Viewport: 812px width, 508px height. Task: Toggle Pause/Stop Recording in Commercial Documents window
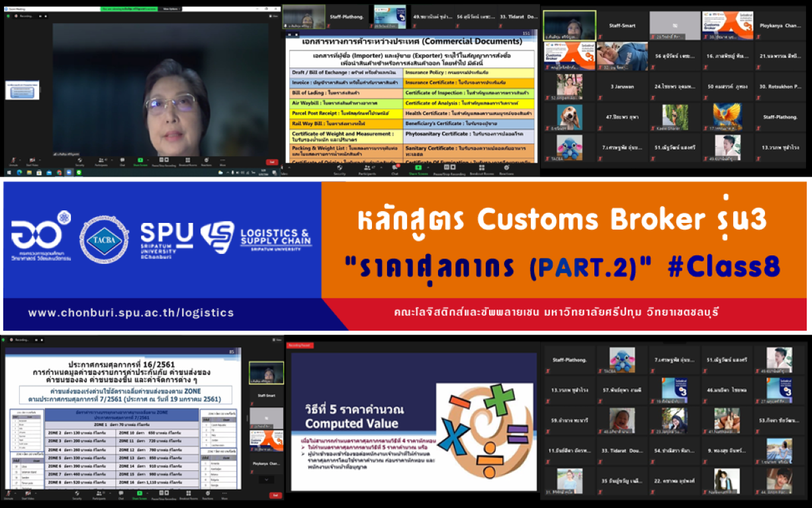pyautogui.click(x=450, y=171)
